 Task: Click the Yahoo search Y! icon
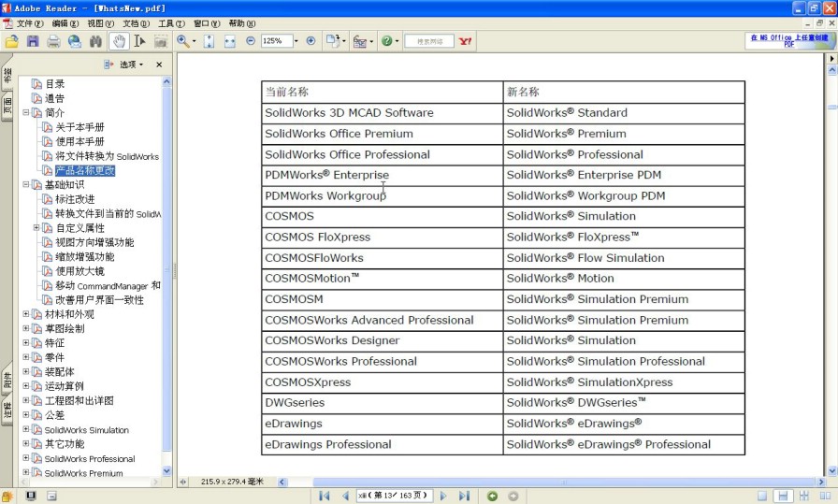(x=466, y=41)
